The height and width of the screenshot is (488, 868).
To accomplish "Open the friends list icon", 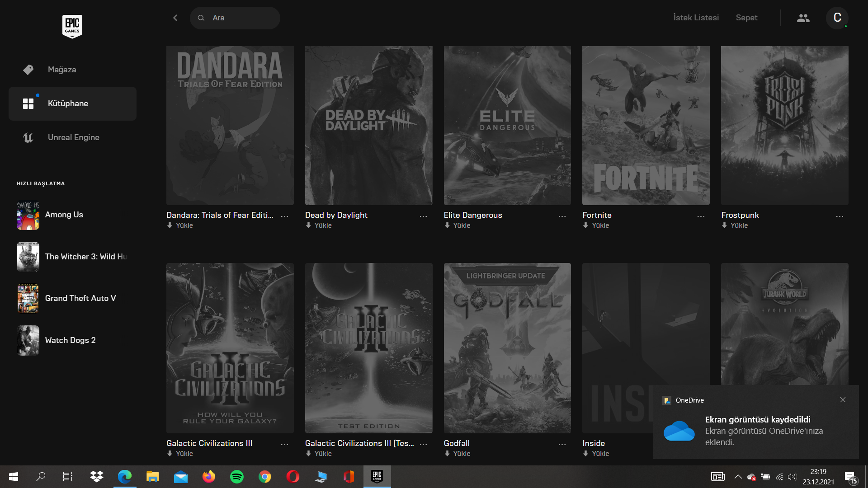I will pos(803,18).
